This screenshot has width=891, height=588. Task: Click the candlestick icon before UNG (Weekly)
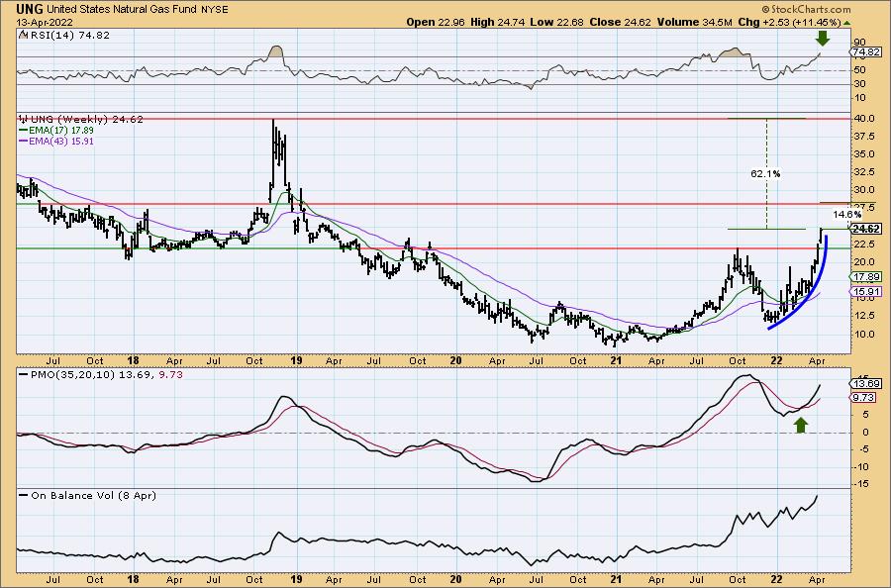pos(24,120)
